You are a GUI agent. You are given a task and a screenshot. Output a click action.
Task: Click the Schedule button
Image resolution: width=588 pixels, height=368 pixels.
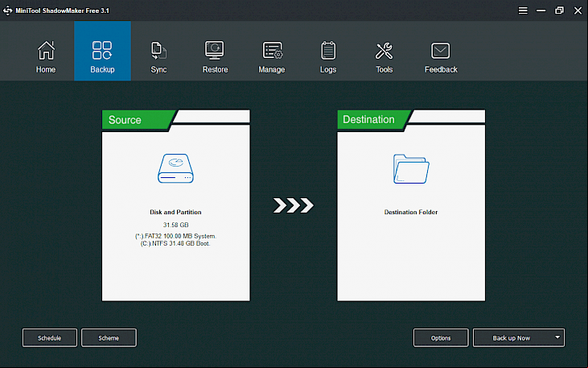[50, 338]
